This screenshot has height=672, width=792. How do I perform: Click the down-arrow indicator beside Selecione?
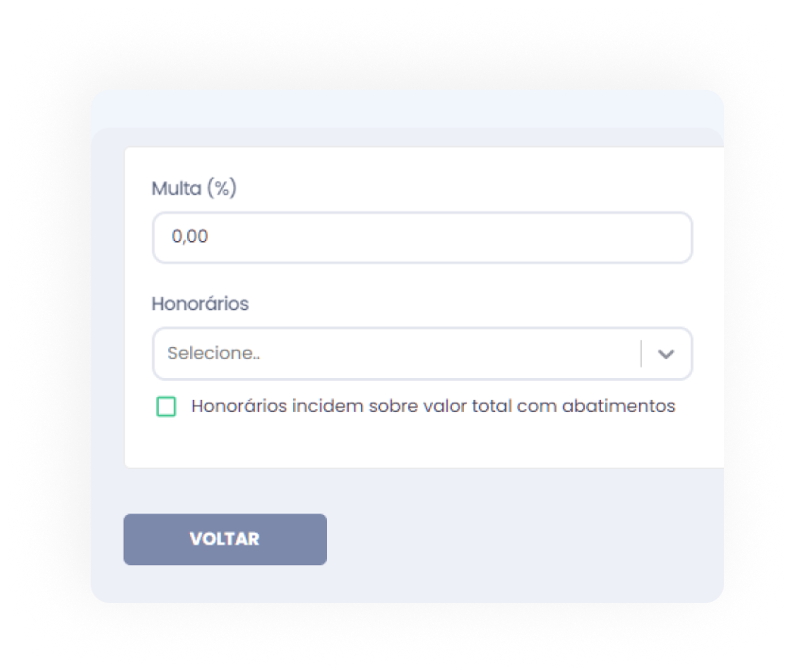point(666,354)
